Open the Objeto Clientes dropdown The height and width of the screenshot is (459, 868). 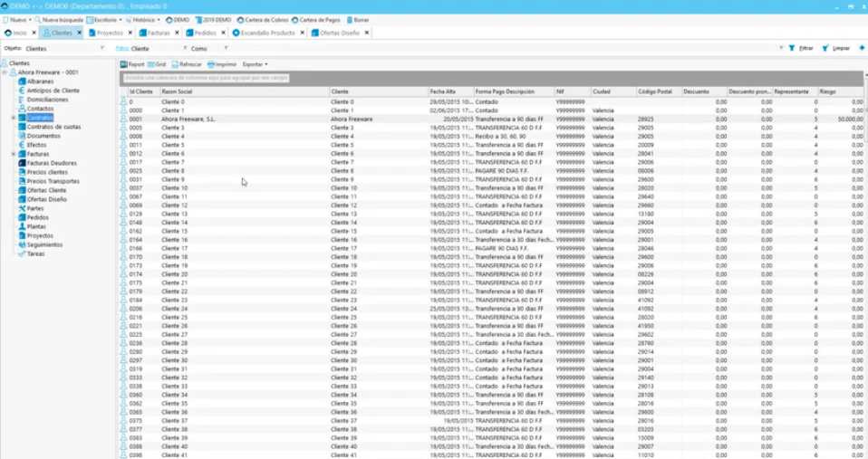(x=101, y=48)
